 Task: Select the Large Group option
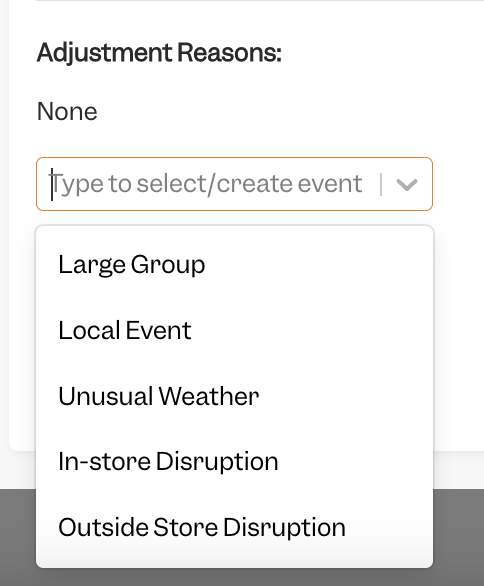point(234,265)
